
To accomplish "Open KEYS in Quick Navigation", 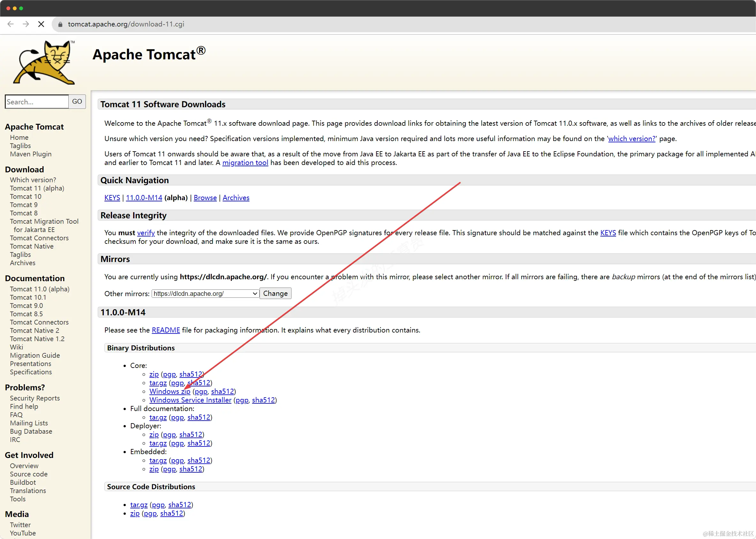I will coord(112,198).
